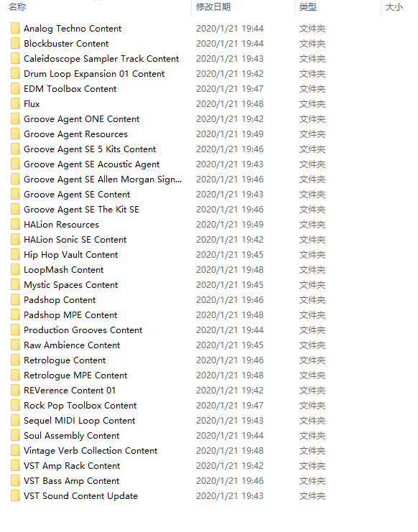Select Vintage Verb Collection Content folder name
418x532 pixels.
90,451
